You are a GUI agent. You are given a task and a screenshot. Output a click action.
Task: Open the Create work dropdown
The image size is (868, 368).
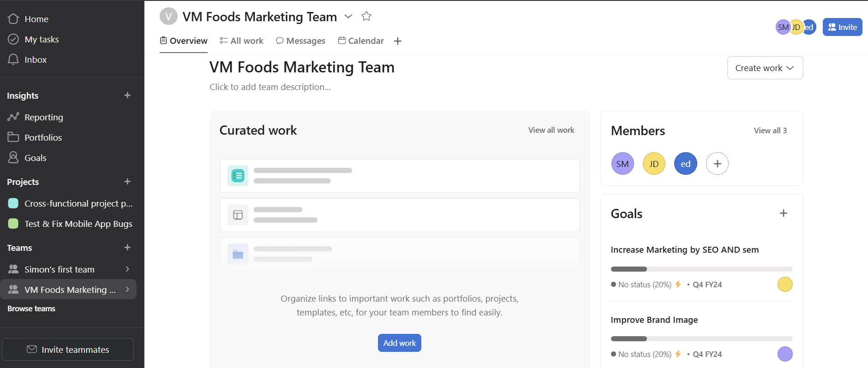(765, 68)
